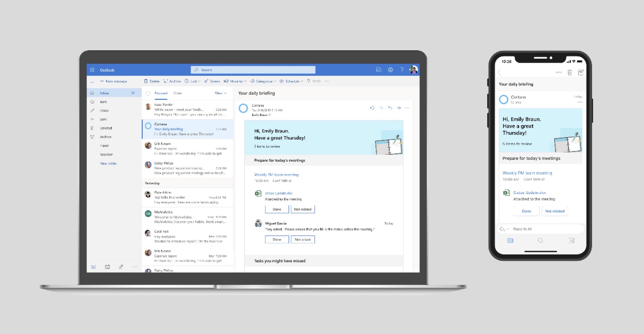
Task: Toggle the select-all circle beside Focused
Action: pos(148,93)
